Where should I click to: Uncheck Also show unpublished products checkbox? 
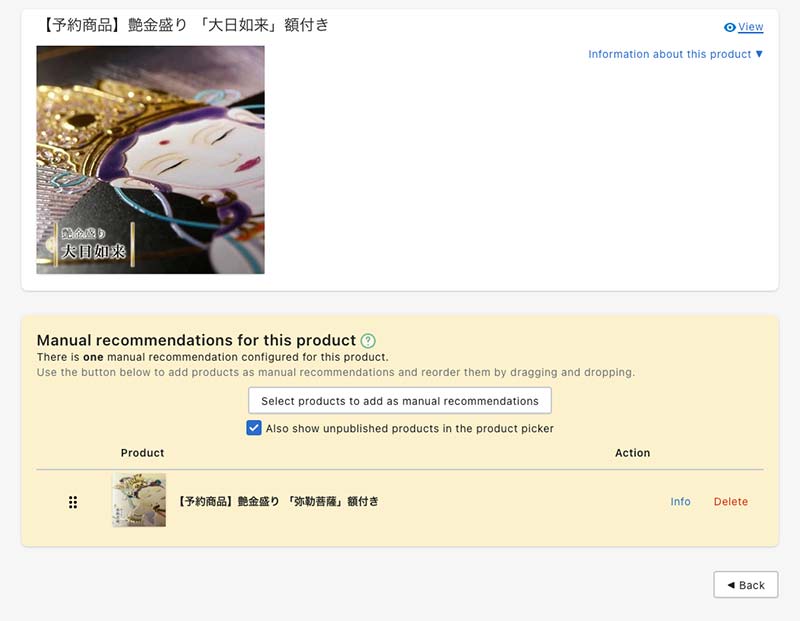click(x=254, y=428)
